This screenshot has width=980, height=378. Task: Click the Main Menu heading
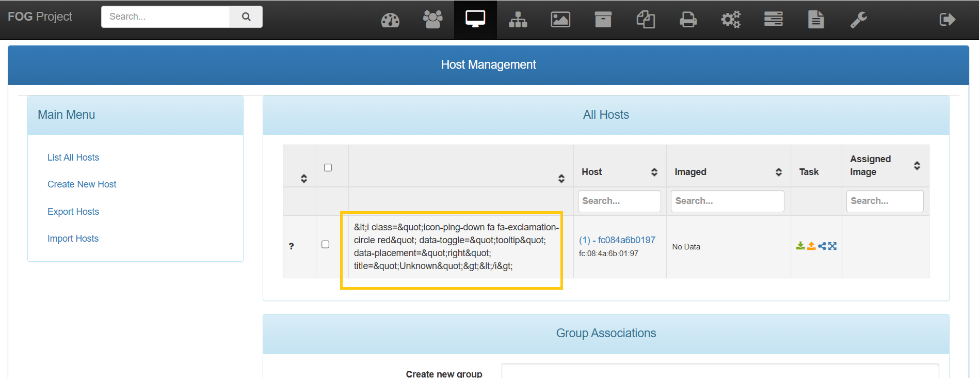click(67, 115)
